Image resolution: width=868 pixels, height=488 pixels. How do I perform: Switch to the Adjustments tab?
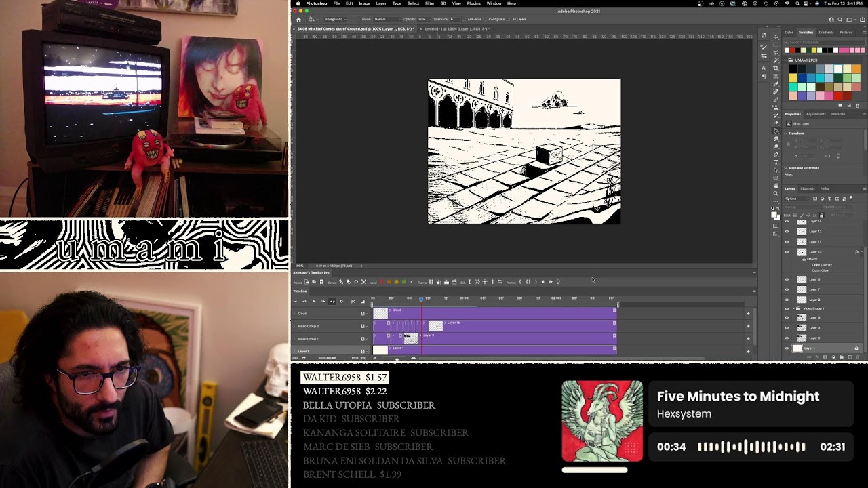(x=816, y=114)
